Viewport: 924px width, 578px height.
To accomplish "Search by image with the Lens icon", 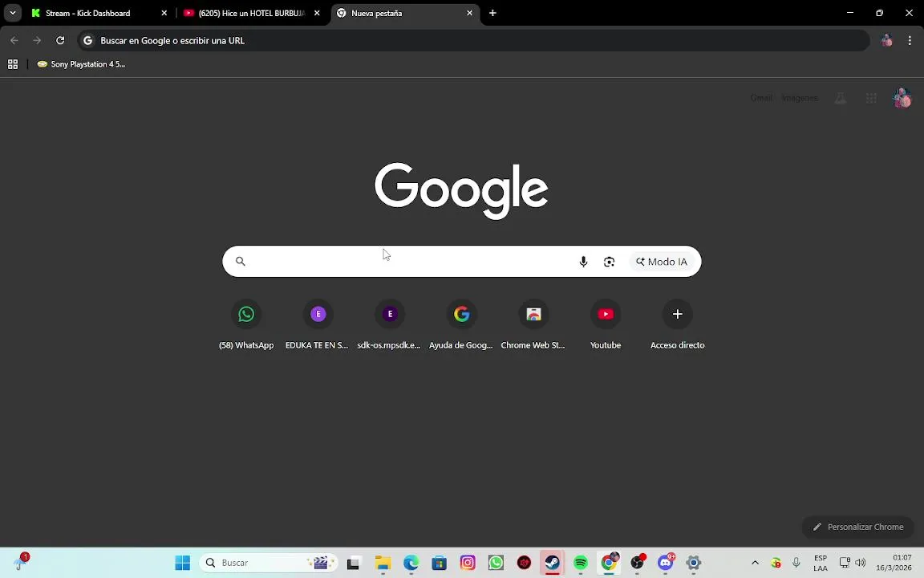I will 609,261.
